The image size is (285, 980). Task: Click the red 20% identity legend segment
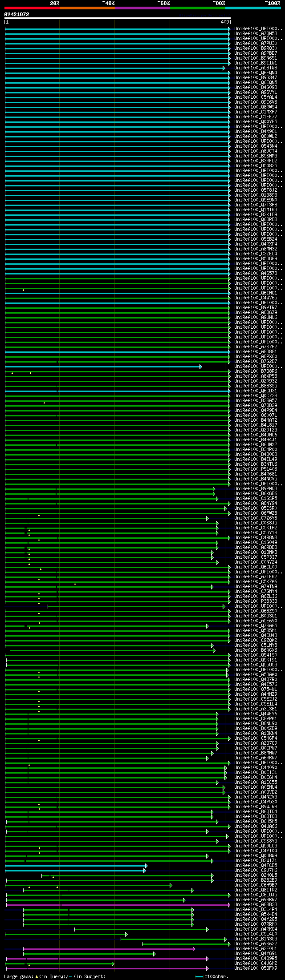(32, 8)
